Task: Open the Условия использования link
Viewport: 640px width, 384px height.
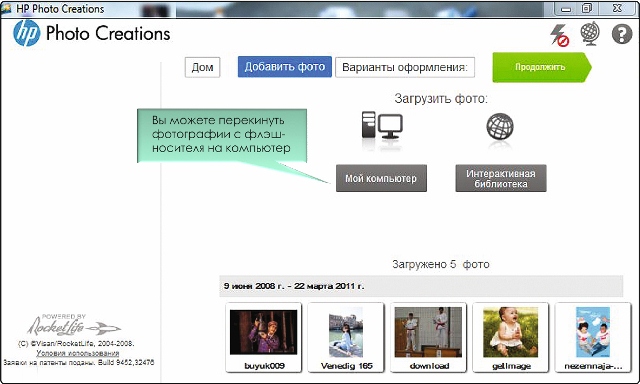Action: (x=78, y=353)
